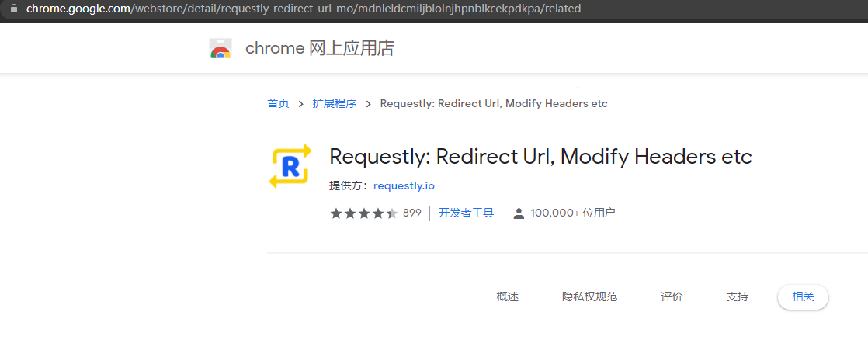
Task: Click the user count person icon
Action: pyautogui.click(x=518, y=213)
